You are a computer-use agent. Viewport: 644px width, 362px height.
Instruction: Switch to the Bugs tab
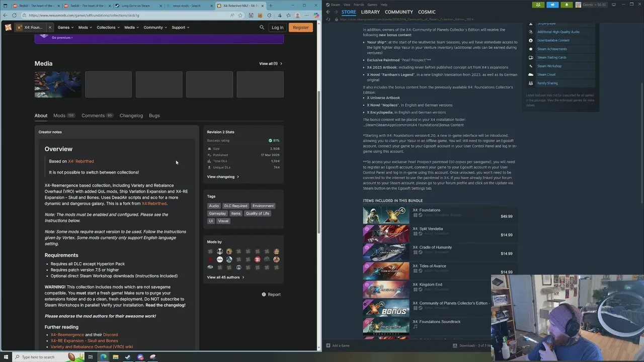(x=154, y=116)
